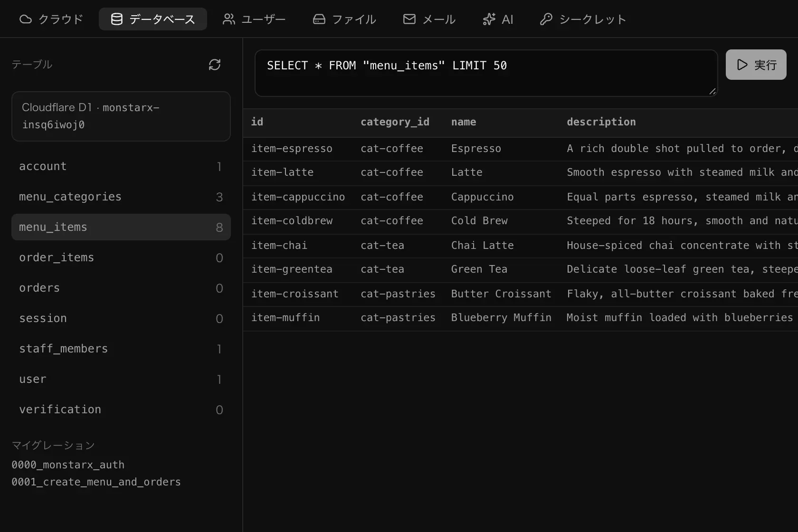
Task: Open the シークレット tab
Action: click(583, 19)
